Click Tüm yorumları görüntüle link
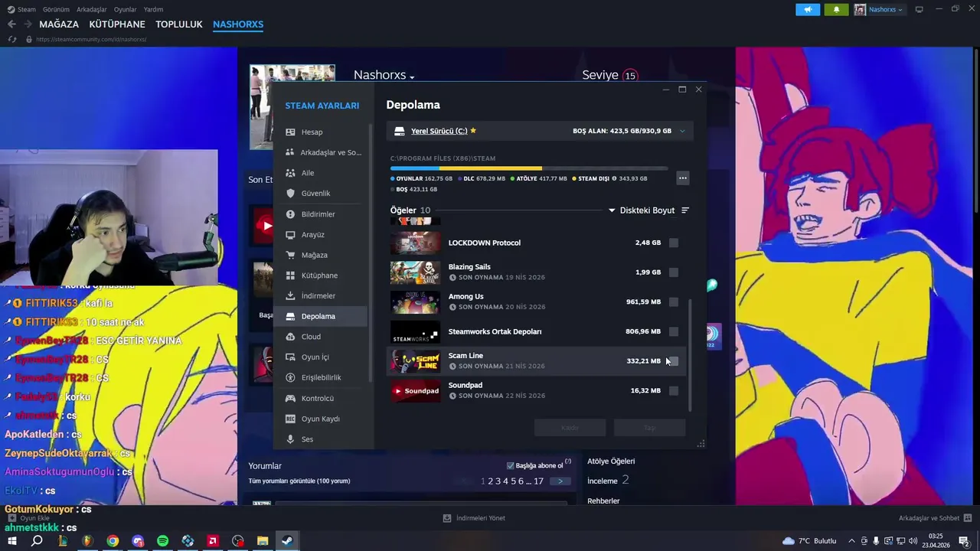Screen dimensions: 980x551 [x=299, y=481]
